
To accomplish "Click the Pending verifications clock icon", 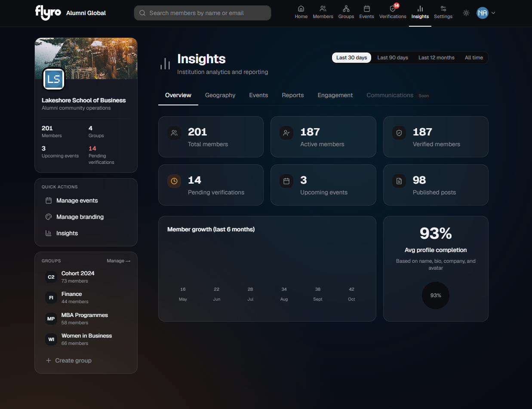I will [x=174, y=181].
